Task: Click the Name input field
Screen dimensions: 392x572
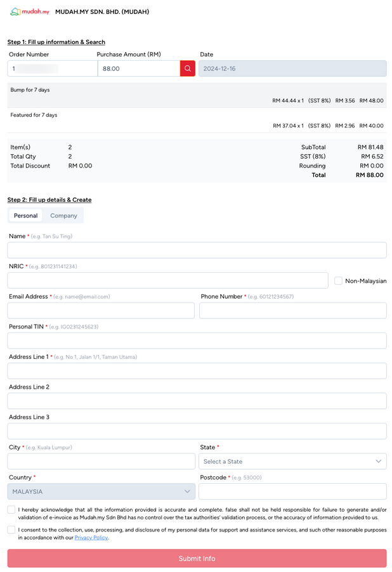Action: 197,250
